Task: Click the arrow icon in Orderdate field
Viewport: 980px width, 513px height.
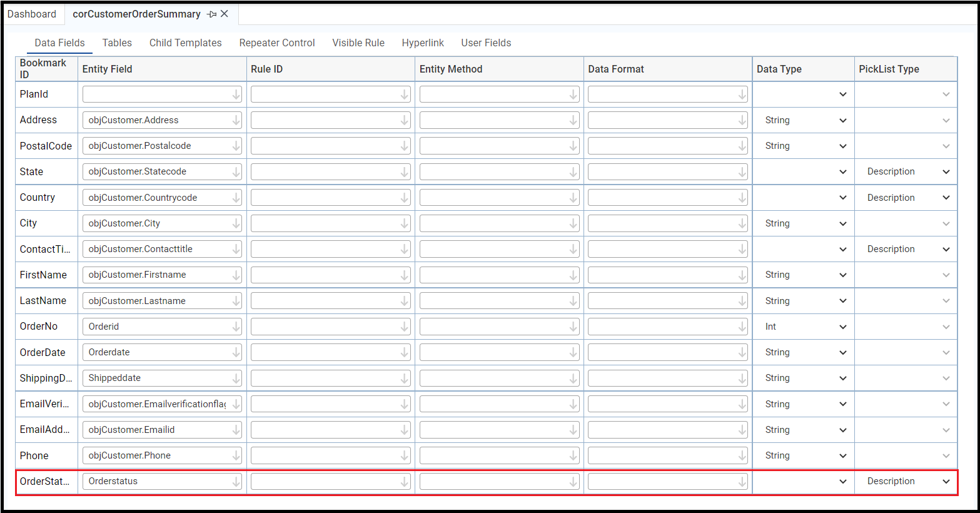Action: (x=236, y=352)
